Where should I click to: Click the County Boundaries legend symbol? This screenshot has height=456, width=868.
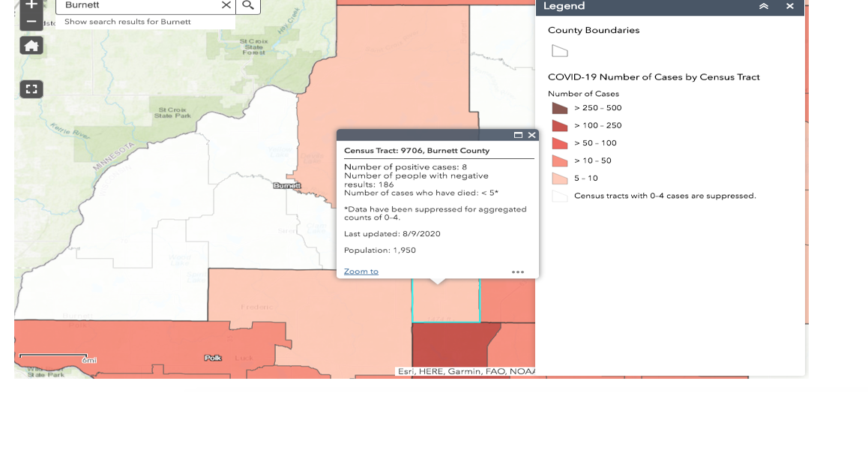pyautogui.click(x=559, y=50)
